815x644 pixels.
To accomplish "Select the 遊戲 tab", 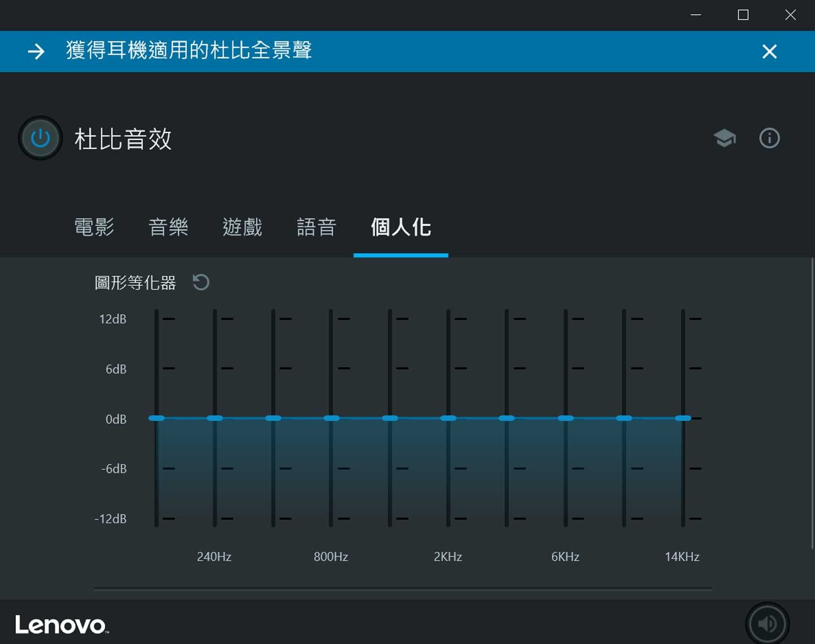I will coord(243,227).
